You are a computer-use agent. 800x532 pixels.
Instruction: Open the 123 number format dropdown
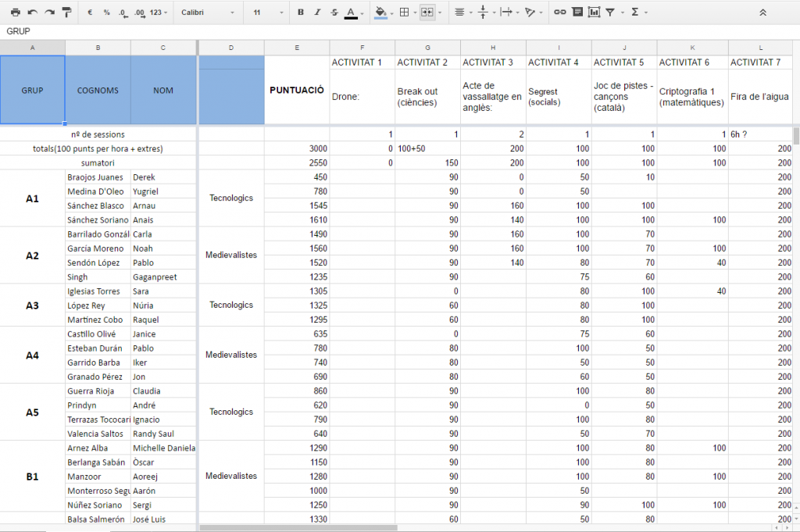(159, 12)
